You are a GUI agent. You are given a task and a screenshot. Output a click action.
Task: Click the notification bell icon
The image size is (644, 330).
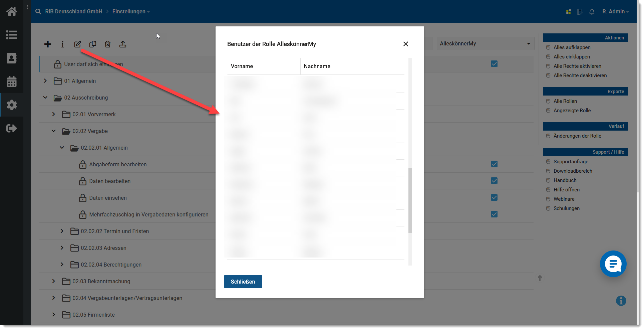[x=592, y=12]
